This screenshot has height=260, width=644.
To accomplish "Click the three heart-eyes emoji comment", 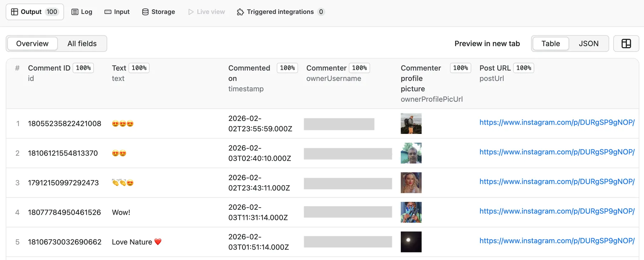I will (x=123, y=124).
